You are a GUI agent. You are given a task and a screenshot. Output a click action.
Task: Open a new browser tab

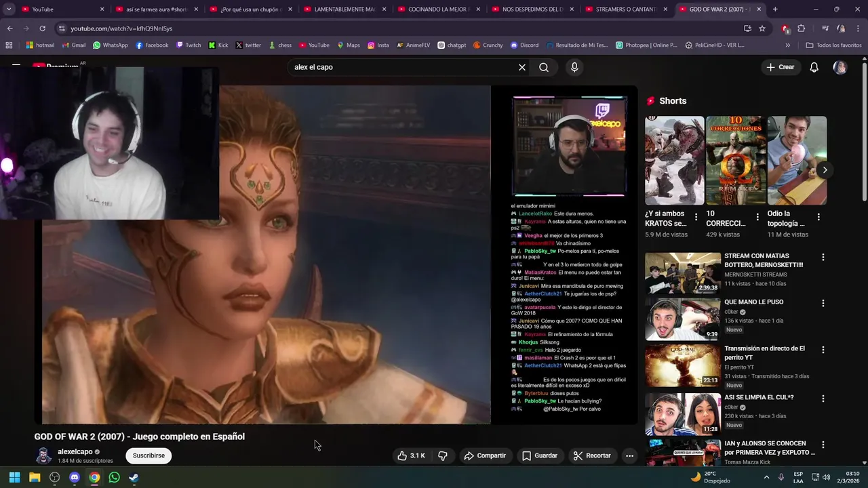coord(775,9)
